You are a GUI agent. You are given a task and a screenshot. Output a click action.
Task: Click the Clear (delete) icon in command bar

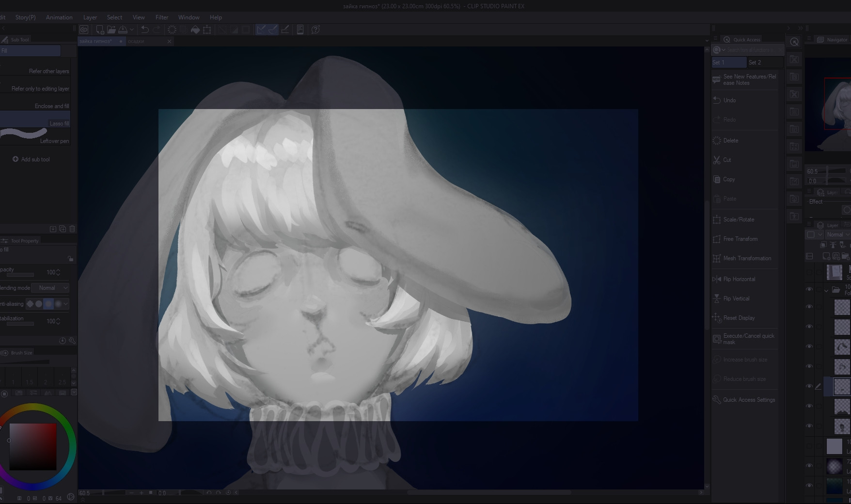[x=172, y=30]
